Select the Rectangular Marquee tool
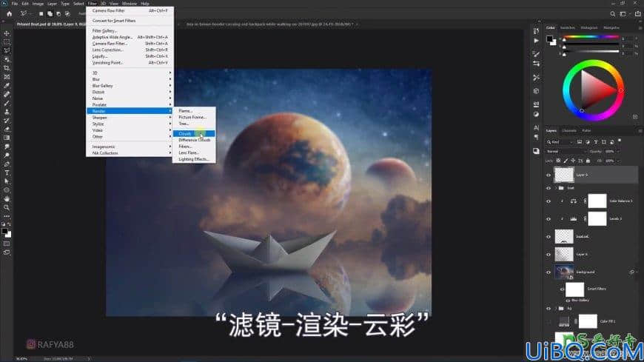Screen dimensions: 644x362 point(7,42)
